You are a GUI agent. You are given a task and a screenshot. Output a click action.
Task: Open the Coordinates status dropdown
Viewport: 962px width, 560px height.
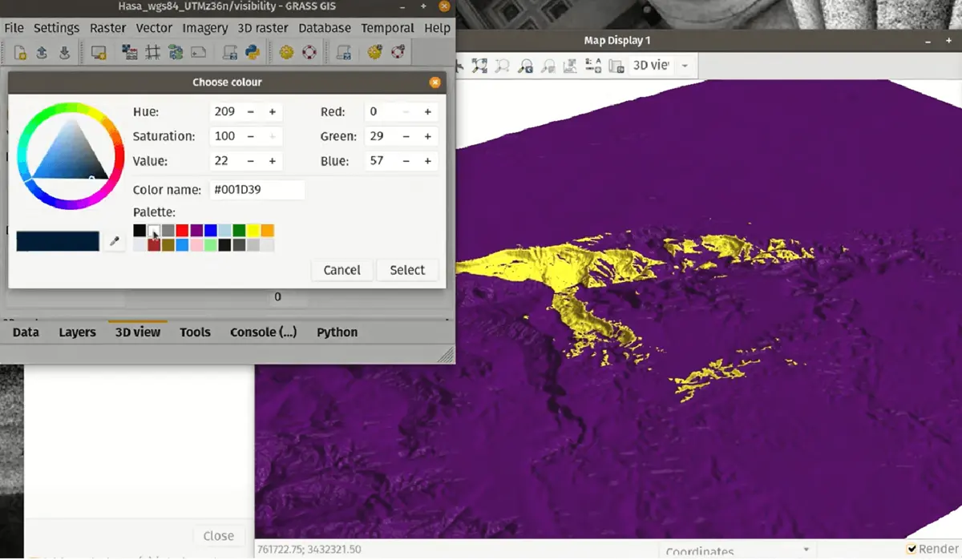[738, 550]
